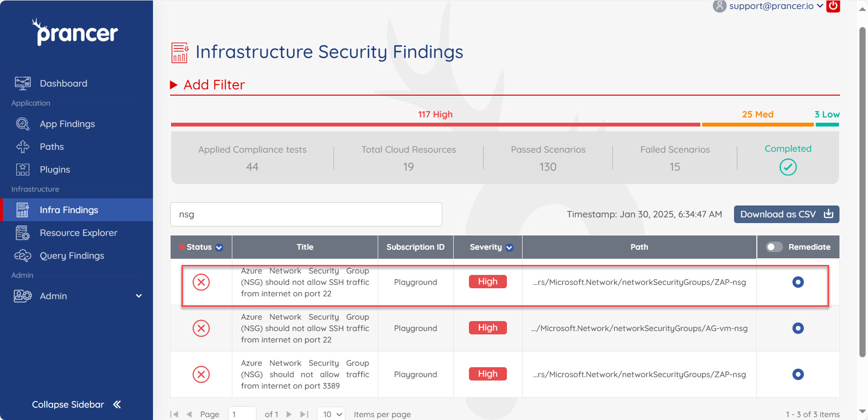
Task: Open the Dashboard monitor icon
Action: [23, 83]
